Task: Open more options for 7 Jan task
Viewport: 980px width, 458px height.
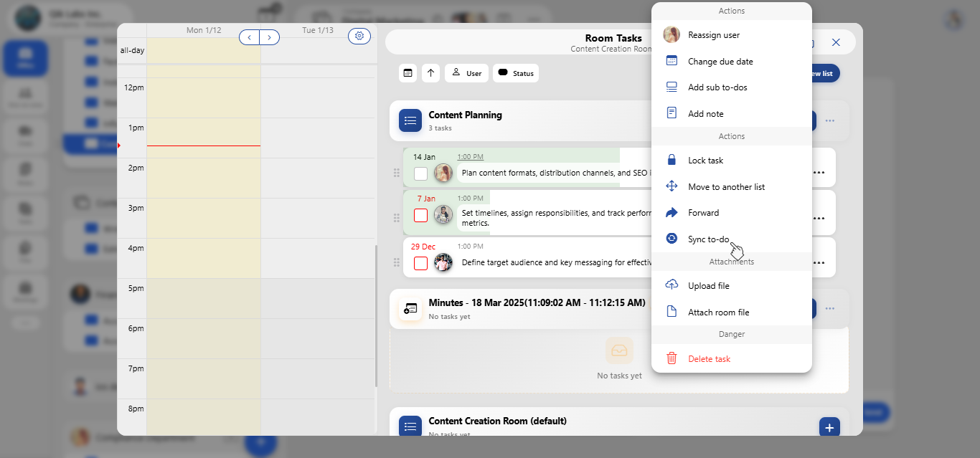Action: coord(819,218)
